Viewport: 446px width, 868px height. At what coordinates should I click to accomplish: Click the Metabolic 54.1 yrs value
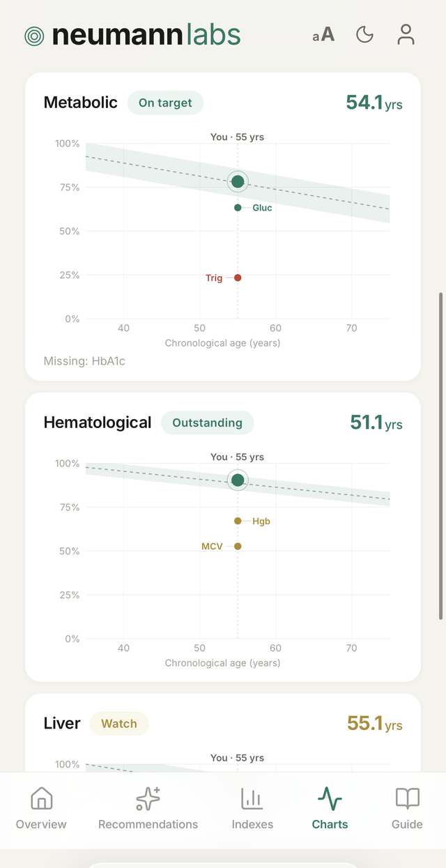point(374,102)
